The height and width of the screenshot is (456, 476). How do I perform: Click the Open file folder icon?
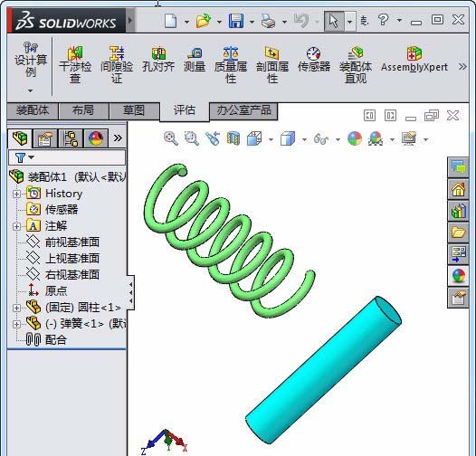(x=203, y=21)
